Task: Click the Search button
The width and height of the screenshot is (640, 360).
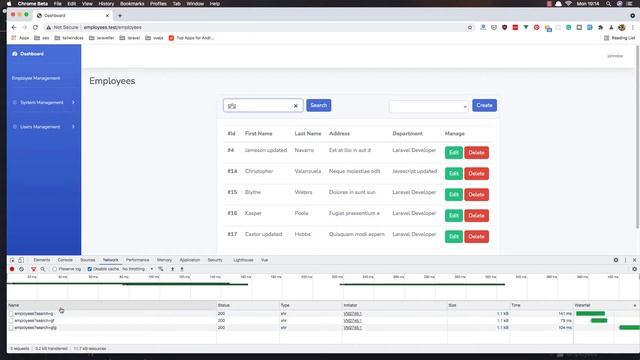Action: tap(319, 105)
